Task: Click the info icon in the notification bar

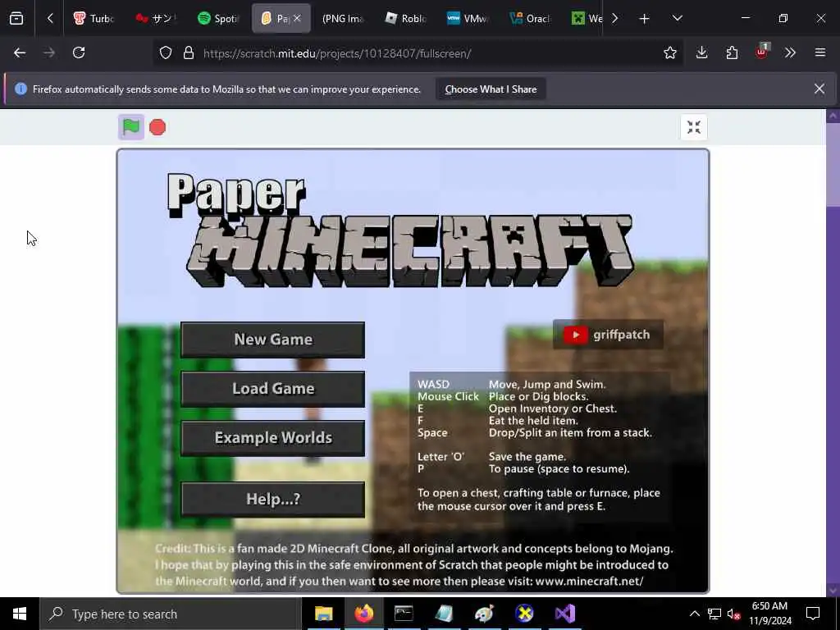Action: [x=21, y=89]
